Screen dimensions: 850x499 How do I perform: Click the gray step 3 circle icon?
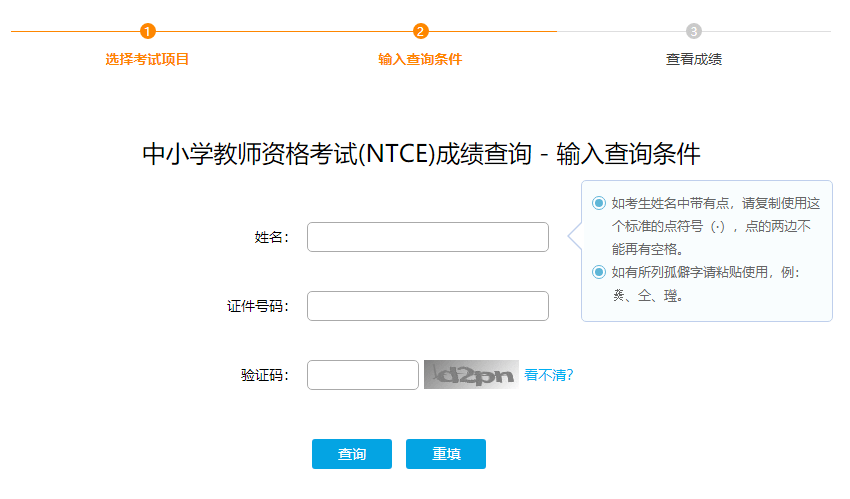694,31
